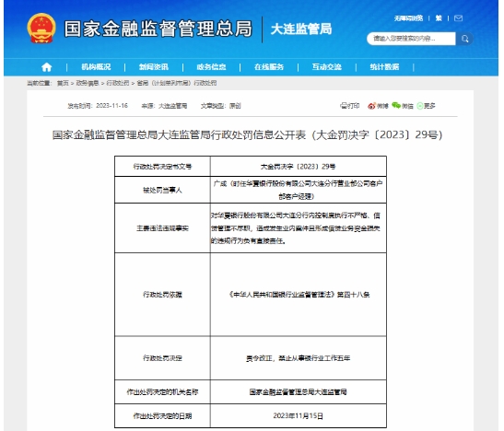Viewport: 504px width, 431px height.
Task: Click date cell 2023年11月15日
Action: [x=299, y=416]
